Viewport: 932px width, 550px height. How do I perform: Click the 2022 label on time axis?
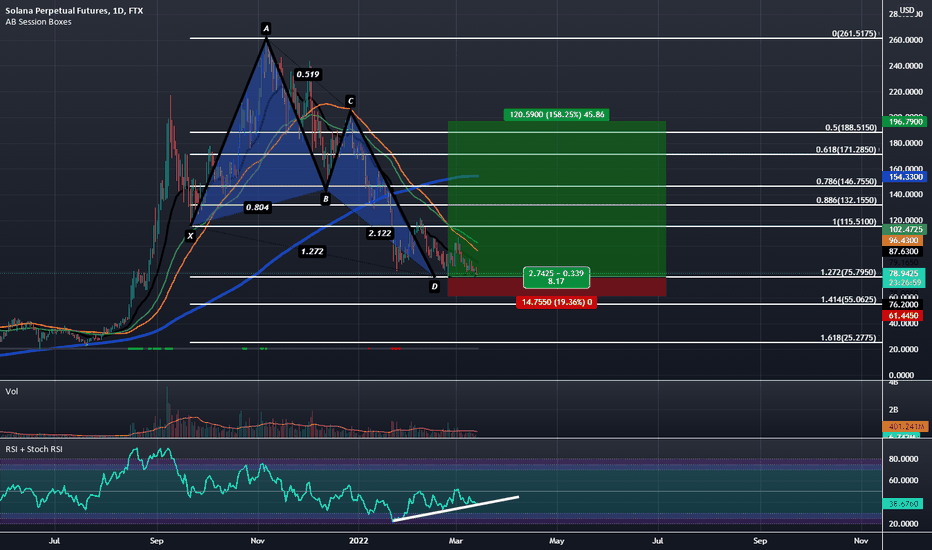click(358, 540)
